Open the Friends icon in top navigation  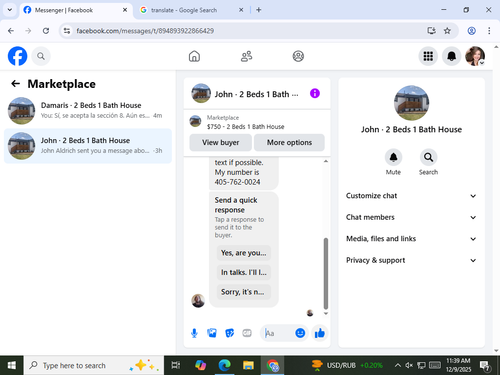[x=246, y=56]
